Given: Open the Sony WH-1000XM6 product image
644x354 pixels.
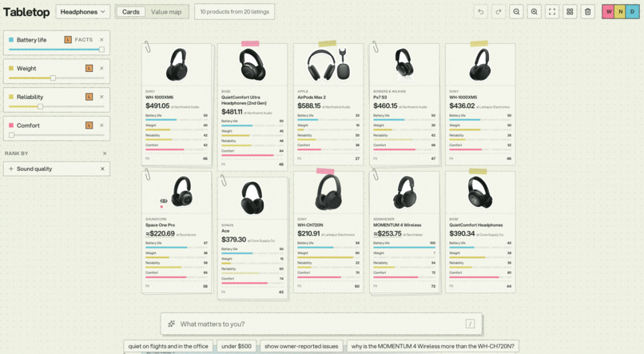Looking at the screenshot, I should [x=177, y=65].
